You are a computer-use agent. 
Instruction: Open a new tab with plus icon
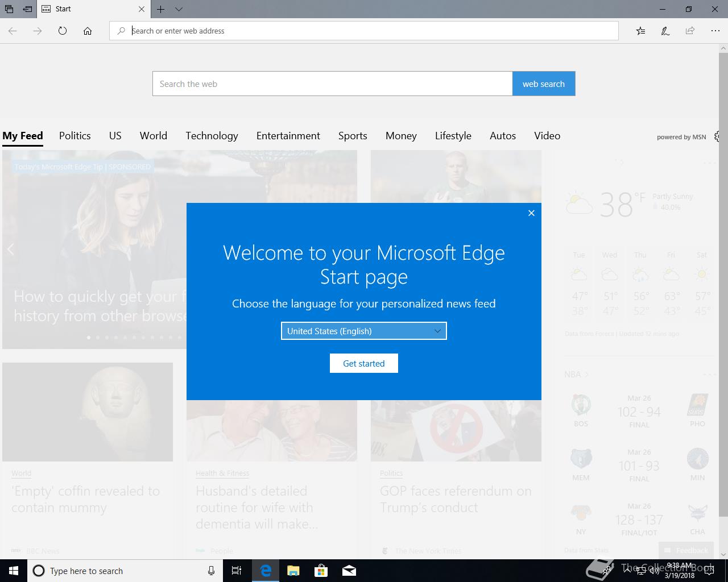point(161,9)
